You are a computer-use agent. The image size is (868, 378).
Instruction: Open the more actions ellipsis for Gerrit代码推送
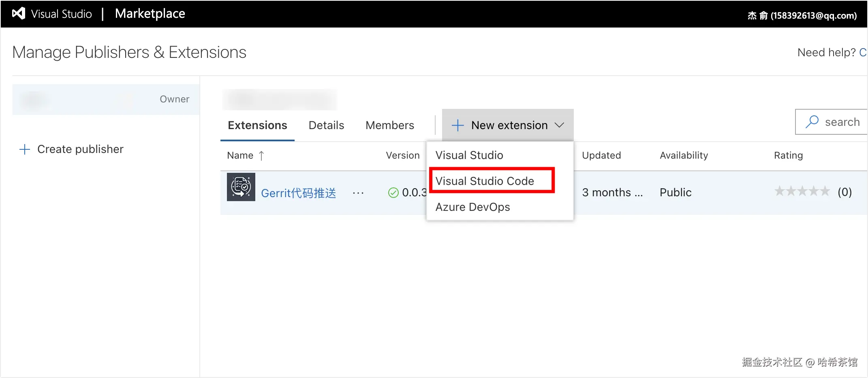point(358,193)
